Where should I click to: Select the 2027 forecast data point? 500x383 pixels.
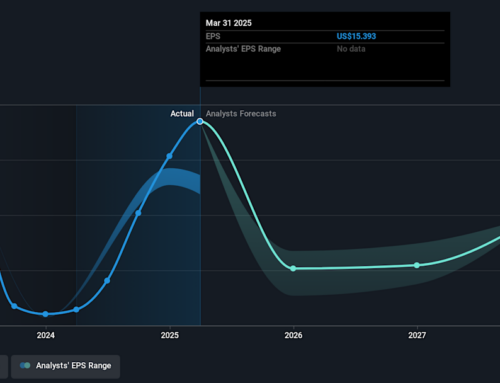coord(417,265)
